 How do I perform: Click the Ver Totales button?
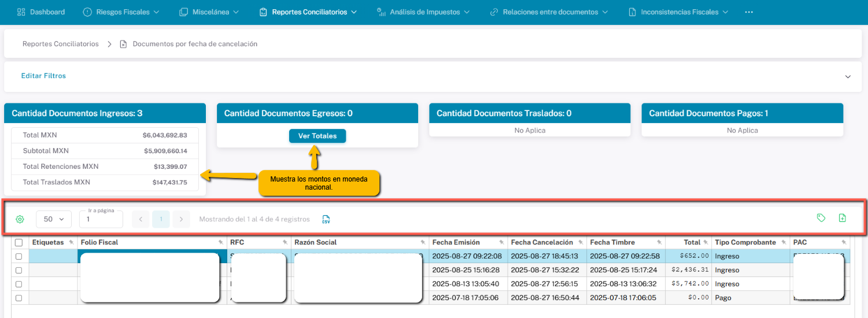click(x=317, y=136)
